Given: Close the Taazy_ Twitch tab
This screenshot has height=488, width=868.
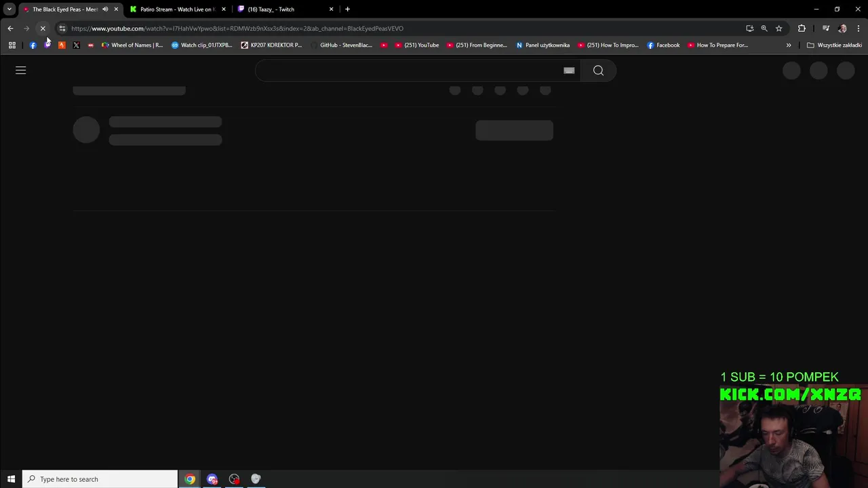Looking at the screenshot, I should click(331, 9).
